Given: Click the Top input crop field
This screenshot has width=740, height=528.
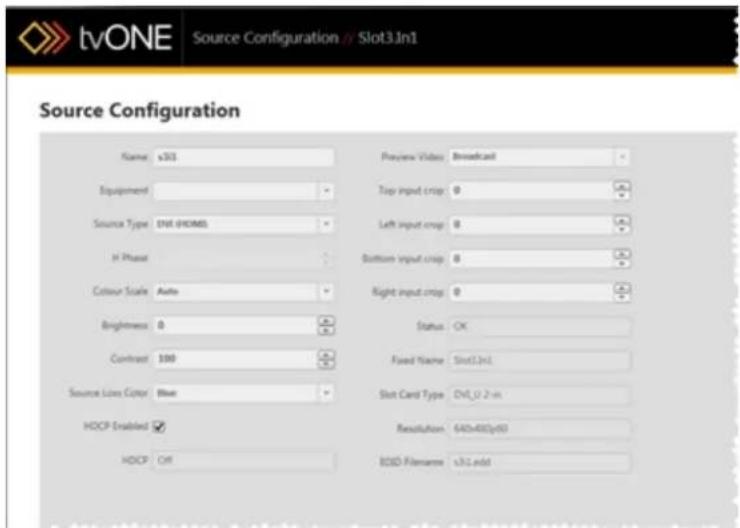Looking at the screenshot, I should point(531,191).
